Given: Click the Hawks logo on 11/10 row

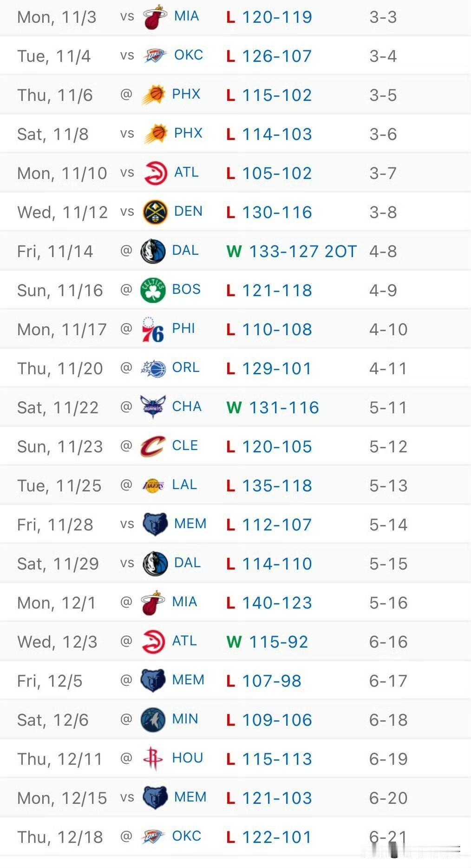Looking at the screenshot, I should [x=155, y=173].
